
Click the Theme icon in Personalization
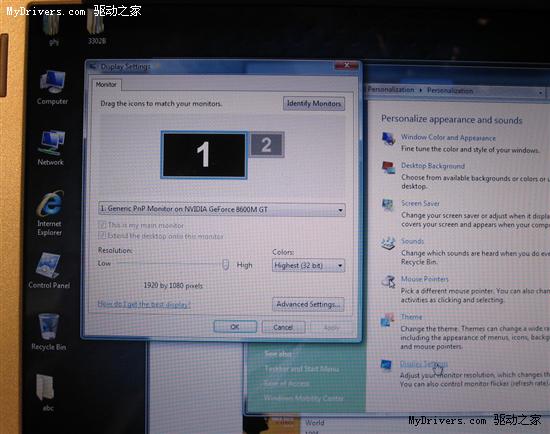pyautogui.click(x=387, y=319)
